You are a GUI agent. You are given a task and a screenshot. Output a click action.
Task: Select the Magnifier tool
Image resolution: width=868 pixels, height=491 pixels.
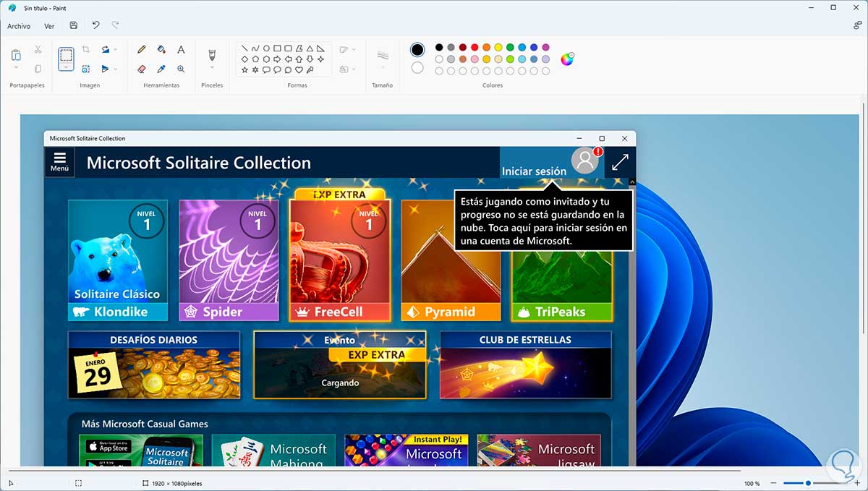(181, 69)
